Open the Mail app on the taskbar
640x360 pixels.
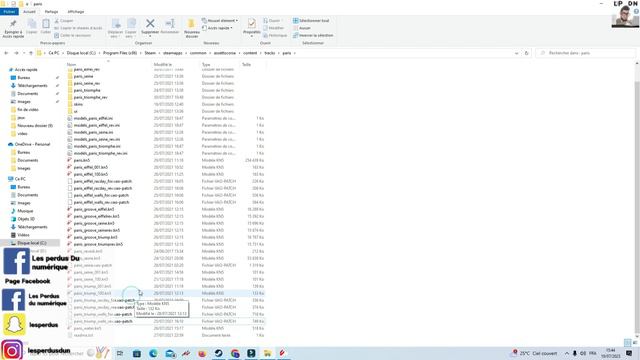pyautogui.click(x=170, y=353)
